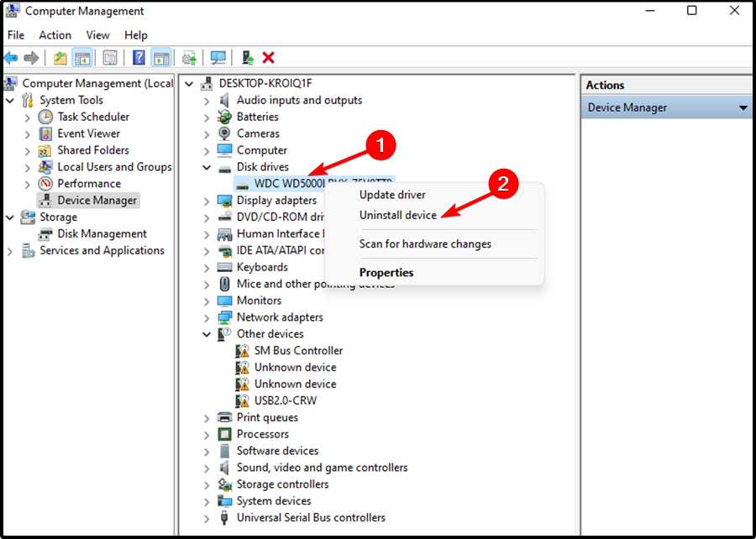Expand Audio inputs and outputs node
756x539 pixels.
tap(207, 101)
